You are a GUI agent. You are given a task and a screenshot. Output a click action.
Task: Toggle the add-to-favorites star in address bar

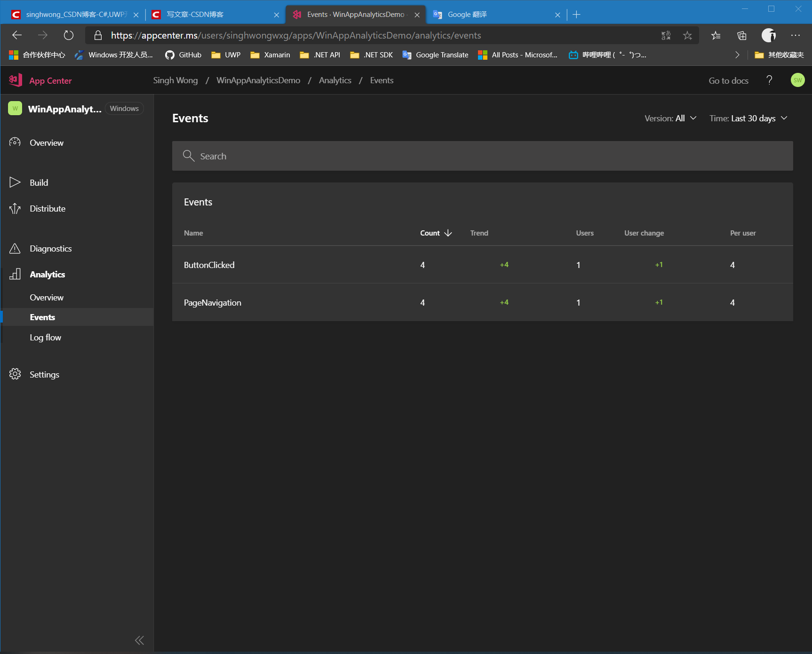pyautogui.click(x=687, y=35)
